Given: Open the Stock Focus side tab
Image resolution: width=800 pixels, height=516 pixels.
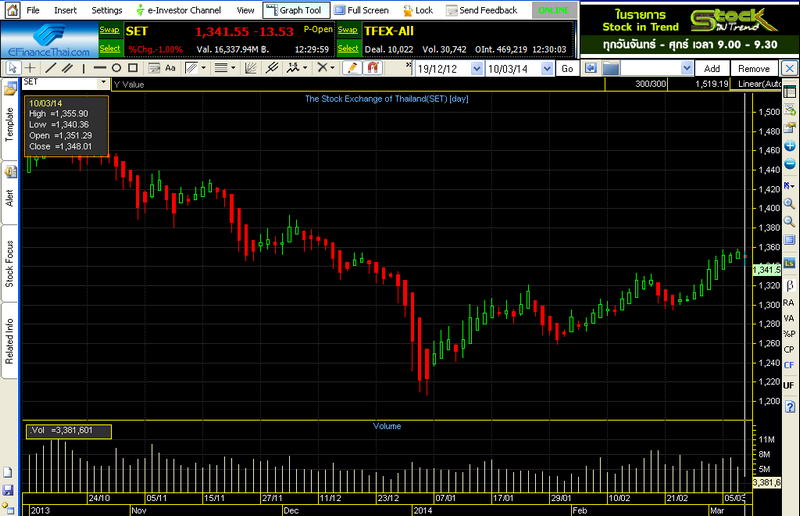Looking at the screenshot, I should [x=9, y=264].
